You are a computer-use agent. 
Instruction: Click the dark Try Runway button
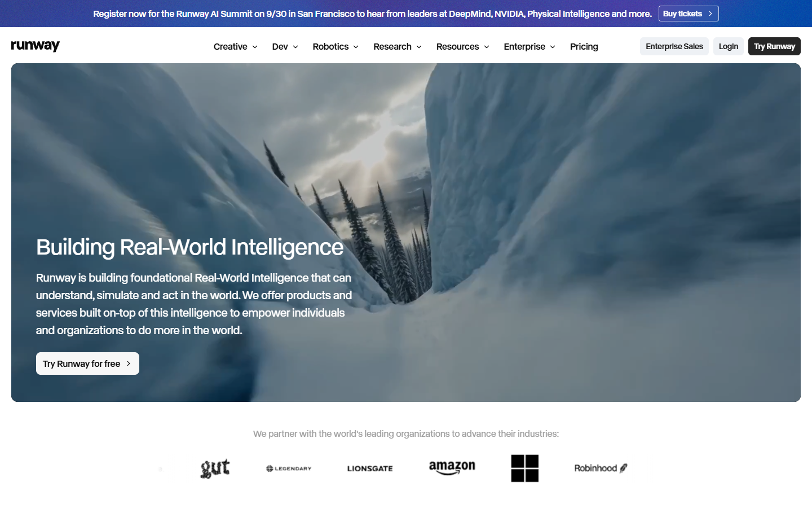pyautogui.click(x=774, y=46)
